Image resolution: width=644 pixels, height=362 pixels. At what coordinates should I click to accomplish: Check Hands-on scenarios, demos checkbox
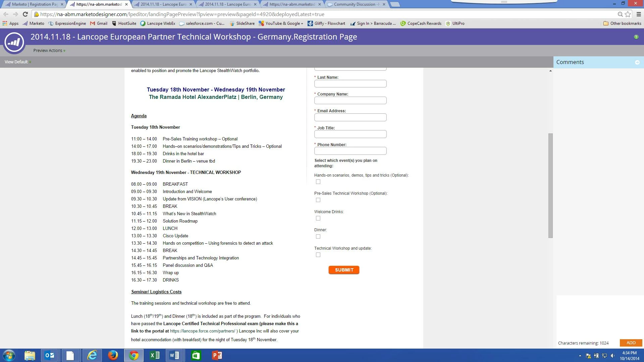(318, 182)
